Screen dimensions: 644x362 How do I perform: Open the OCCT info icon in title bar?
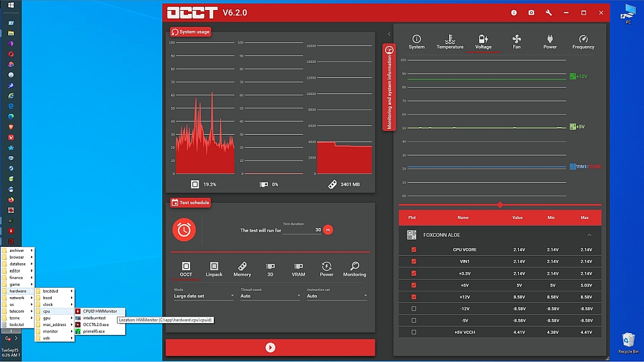coord(514,13)
